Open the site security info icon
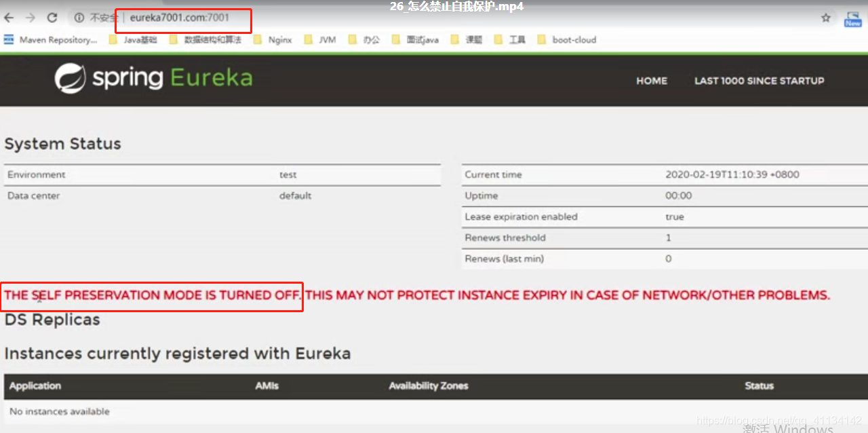 [79, 18]
